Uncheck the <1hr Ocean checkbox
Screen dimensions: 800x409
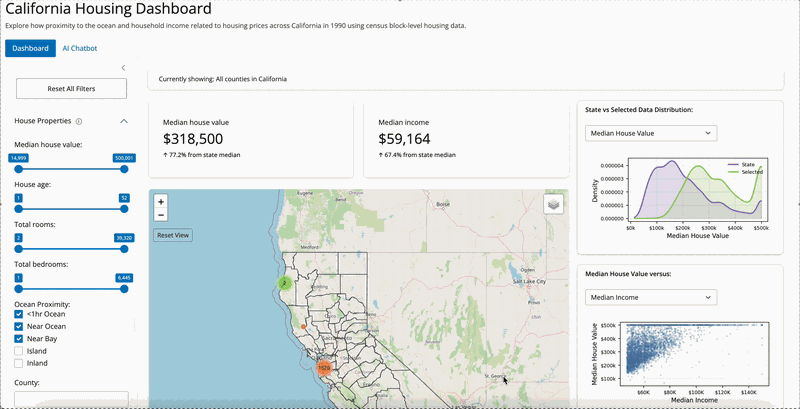(x=19, y=314)
